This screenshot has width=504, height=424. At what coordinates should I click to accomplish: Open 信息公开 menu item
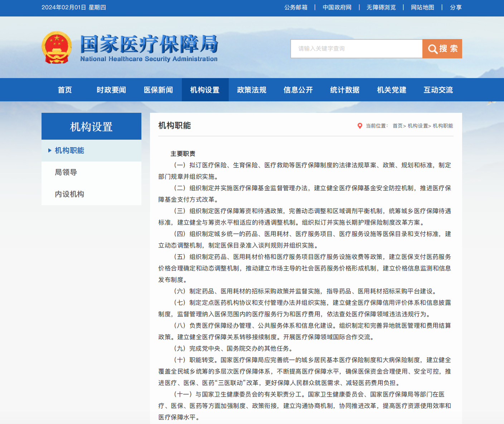coord(298,90)
